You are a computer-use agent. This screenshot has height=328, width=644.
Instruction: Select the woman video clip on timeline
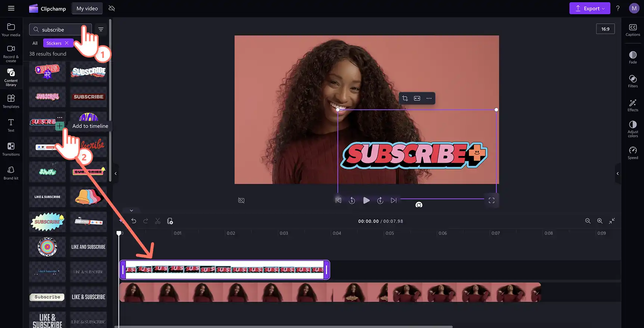(x=330, y=292)
